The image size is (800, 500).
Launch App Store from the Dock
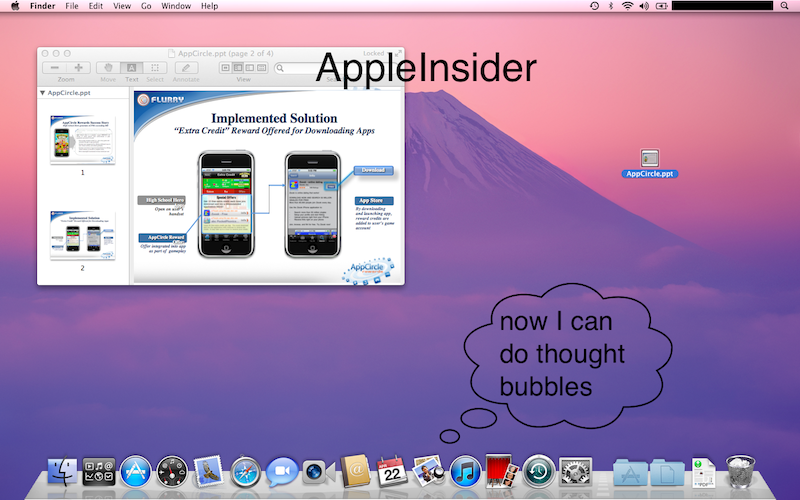click(x=136, y=471)
